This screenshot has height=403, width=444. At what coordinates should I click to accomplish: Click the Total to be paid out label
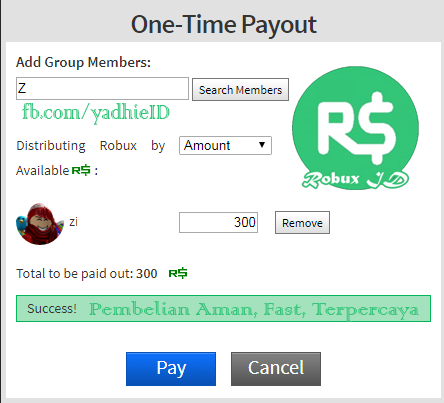click(87, 274)
